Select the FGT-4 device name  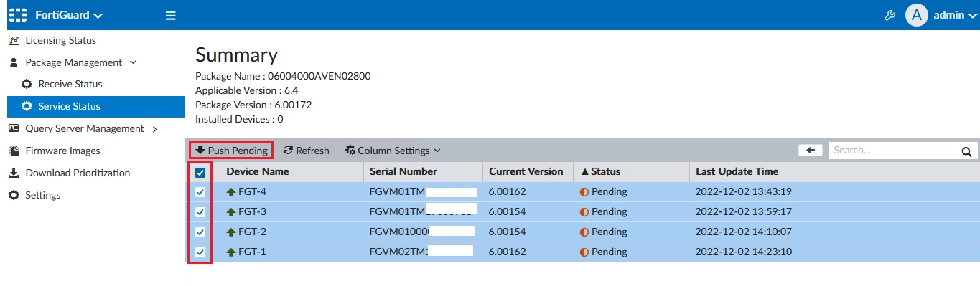pos(252,192)
